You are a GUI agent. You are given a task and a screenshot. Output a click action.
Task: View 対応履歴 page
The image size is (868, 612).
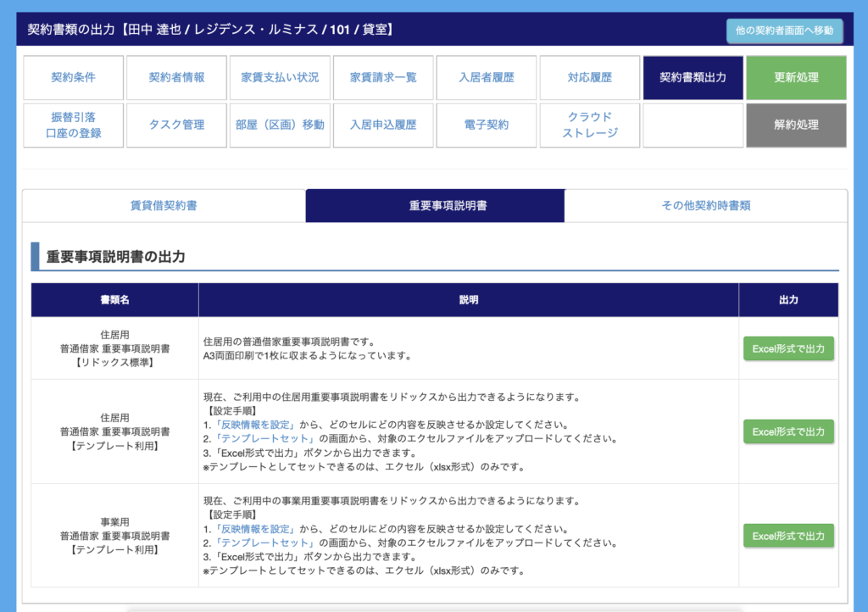pyautogui.click(x=590, y=78)
